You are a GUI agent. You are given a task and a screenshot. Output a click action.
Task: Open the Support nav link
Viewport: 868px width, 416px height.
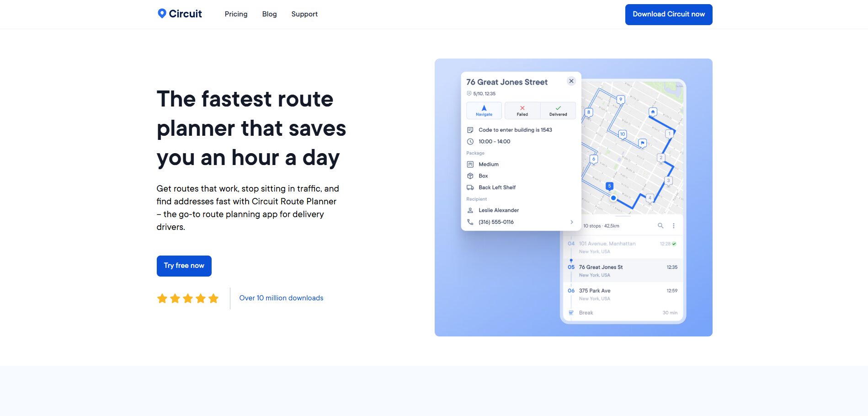pyautogui.click(x=304, y=14)
